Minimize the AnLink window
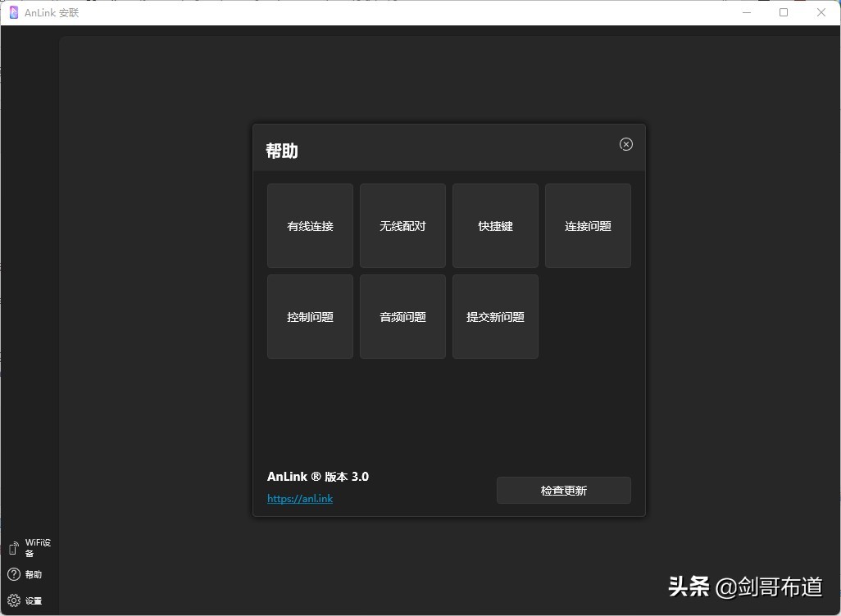The image size is (841, 616). click(746, 12)
